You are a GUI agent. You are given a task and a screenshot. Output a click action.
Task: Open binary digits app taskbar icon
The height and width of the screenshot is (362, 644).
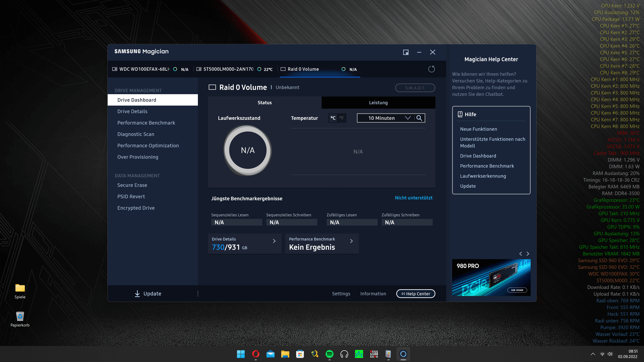tap(374, 354)
